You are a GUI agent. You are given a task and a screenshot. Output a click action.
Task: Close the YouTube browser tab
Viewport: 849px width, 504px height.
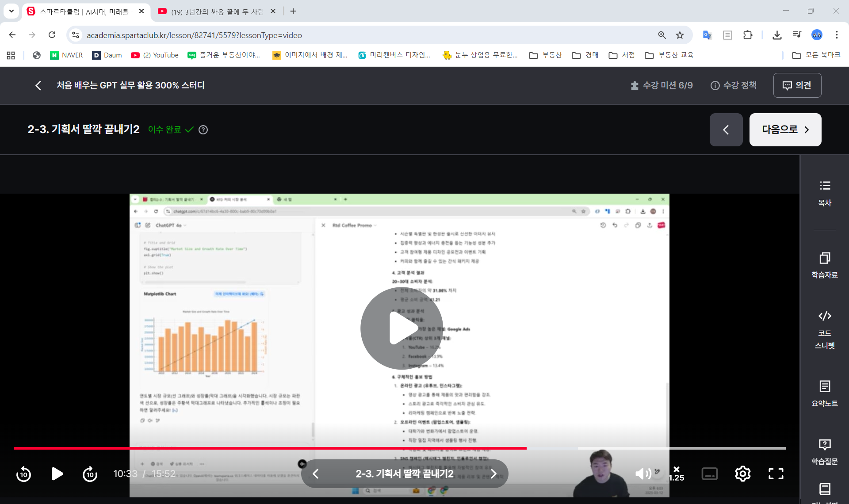coord(273,11)
